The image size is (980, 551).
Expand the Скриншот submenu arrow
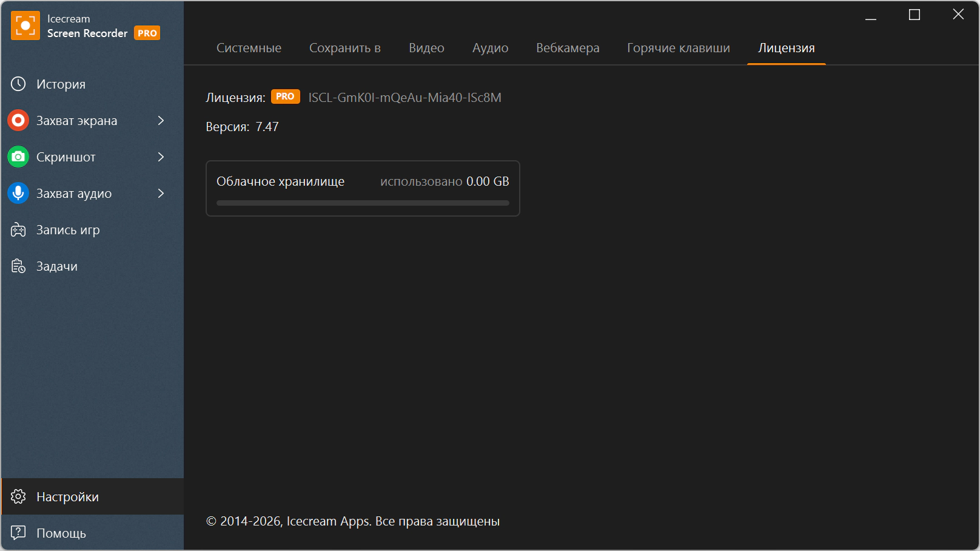point(161,157)
